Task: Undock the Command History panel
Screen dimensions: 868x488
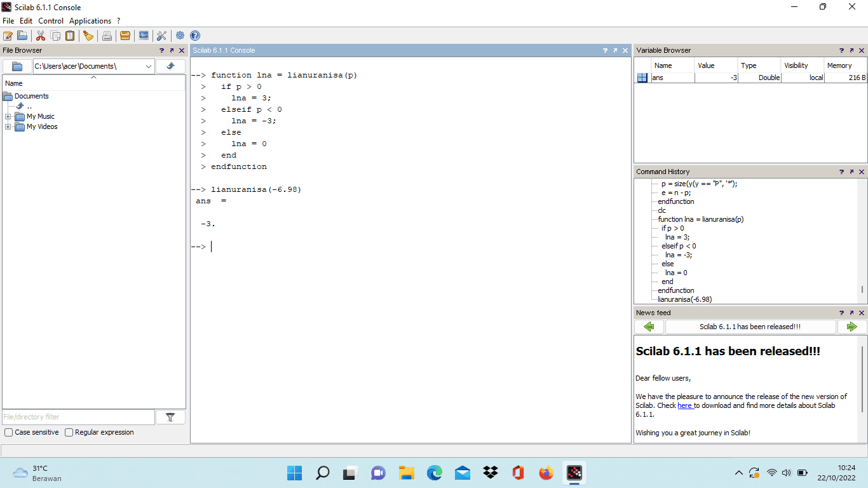Action: click(x=851, y=172)
